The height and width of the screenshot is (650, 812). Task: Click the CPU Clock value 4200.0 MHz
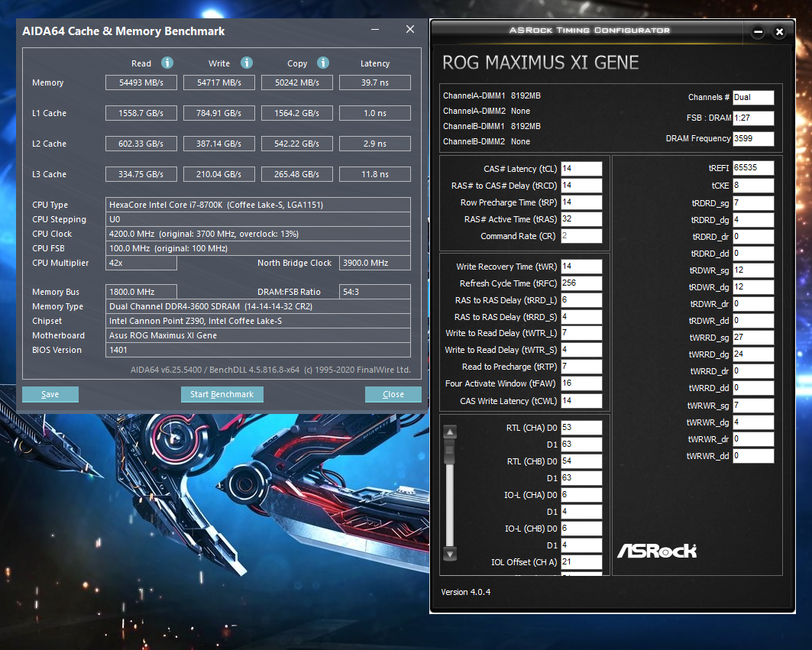click(x=258, y=234)
